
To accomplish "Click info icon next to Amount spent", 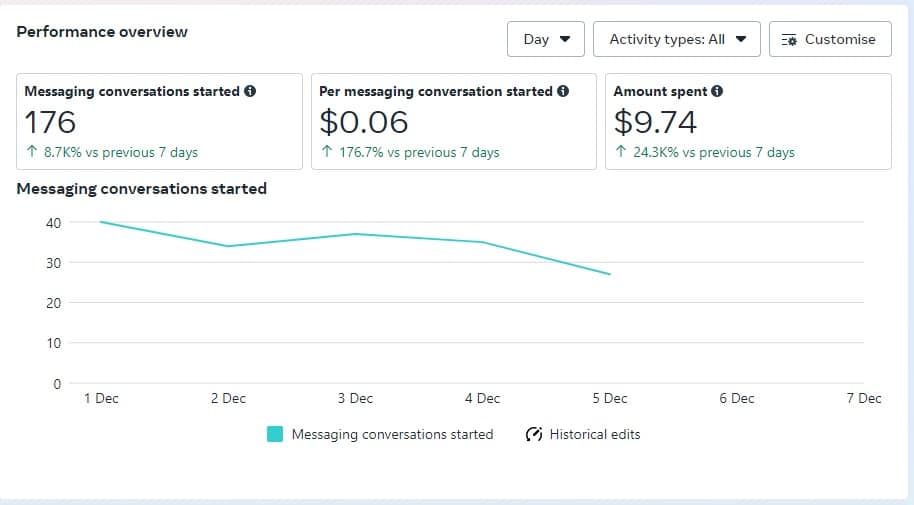I will (x=717, y=91).
